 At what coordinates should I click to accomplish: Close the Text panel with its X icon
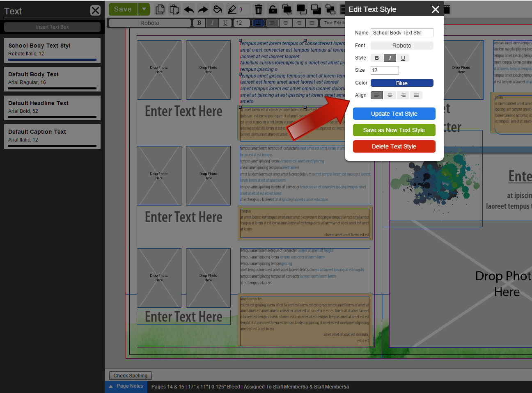(x=95, y=10)
